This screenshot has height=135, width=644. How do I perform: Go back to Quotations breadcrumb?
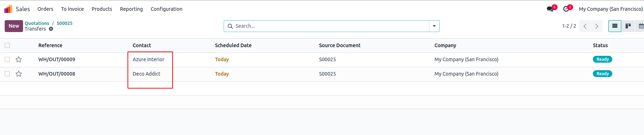(37, 23)
